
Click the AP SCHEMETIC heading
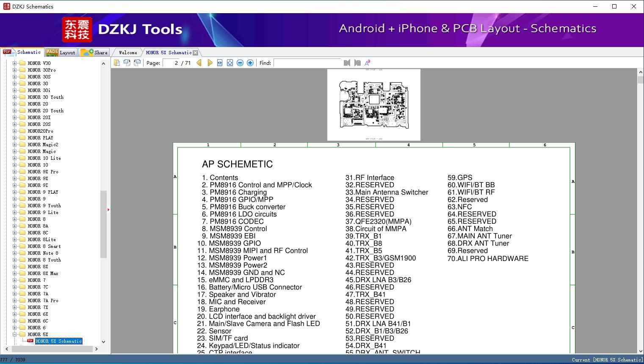point(237,164)
